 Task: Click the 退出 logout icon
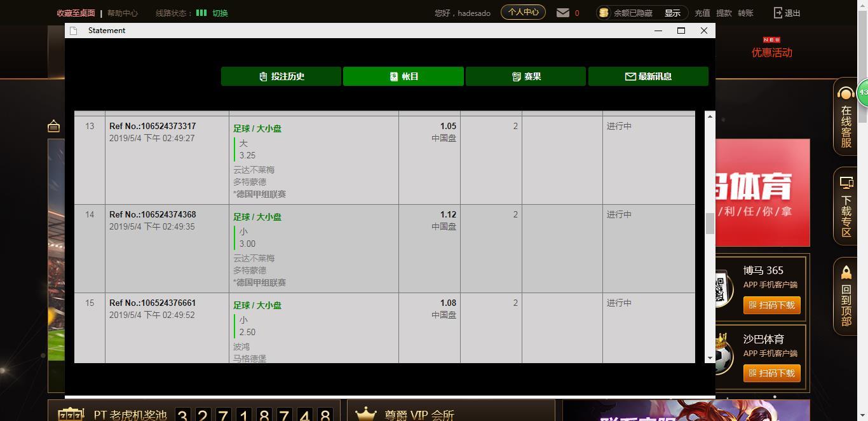[x=778, y=13]
